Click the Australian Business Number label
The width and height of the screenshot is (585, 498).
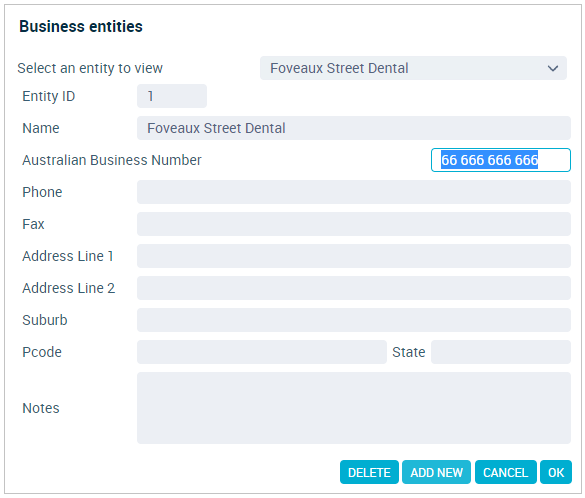pyautogui.click(x=112, y=160)
